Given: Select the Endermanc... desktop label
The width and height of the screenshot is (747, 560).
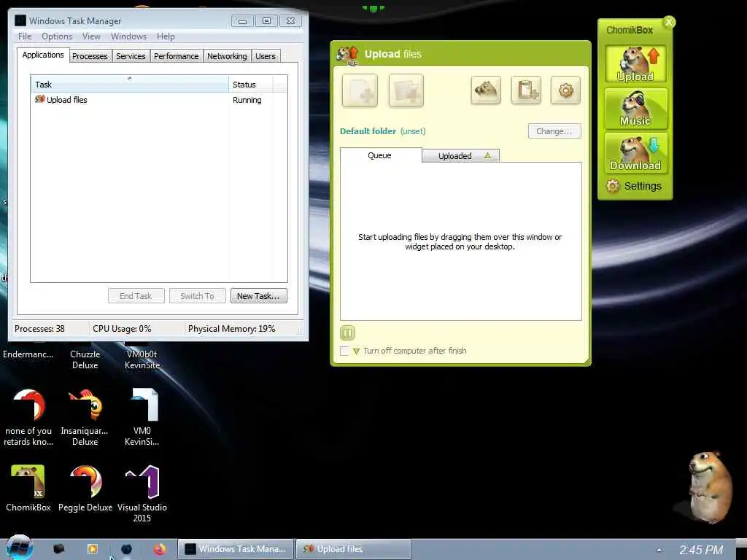Looking at the screenshot, I should point(28,354).
